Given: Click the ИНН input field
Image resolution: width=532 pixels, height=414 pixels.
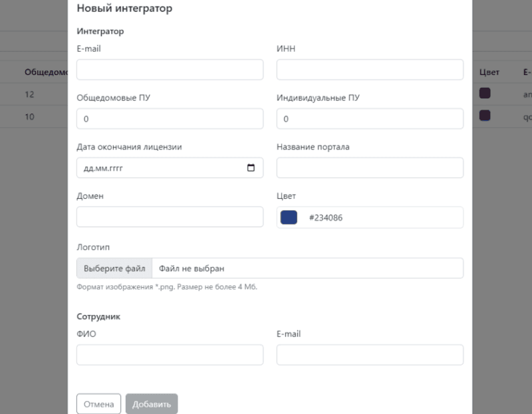Looking at the screenshot, I should 369,69.
